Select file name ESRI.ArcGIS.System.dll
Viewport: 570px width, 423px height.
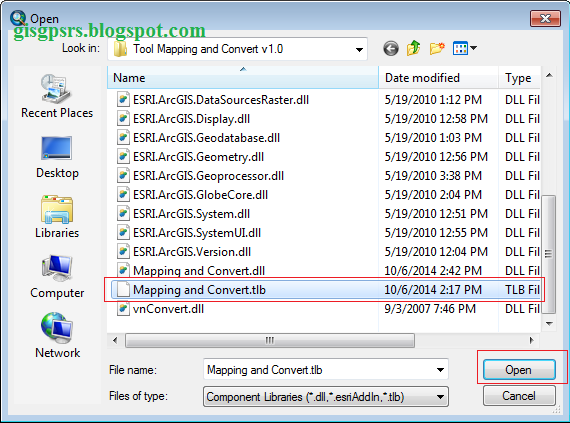pos(191,214)
